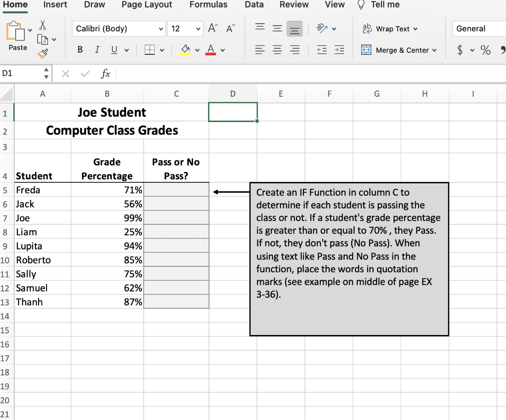Click the Cut (scissors) icon

coord(42,24)
